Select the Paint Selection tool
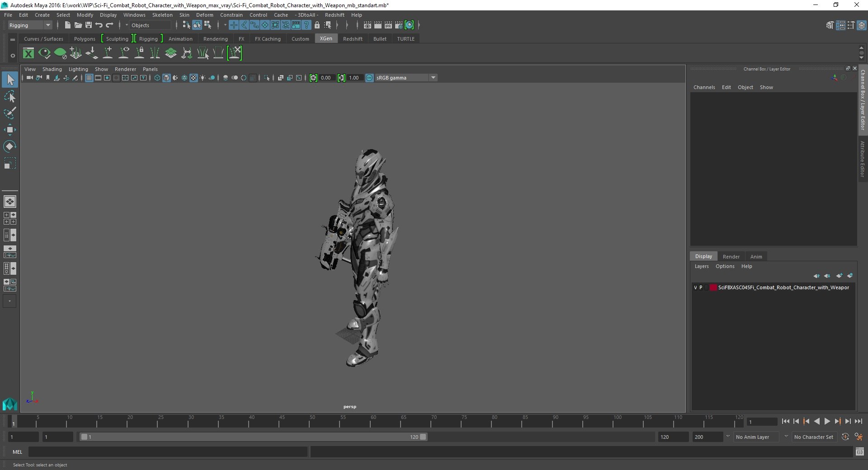Screen dimensions: 868x470 [x=10, y=113]
